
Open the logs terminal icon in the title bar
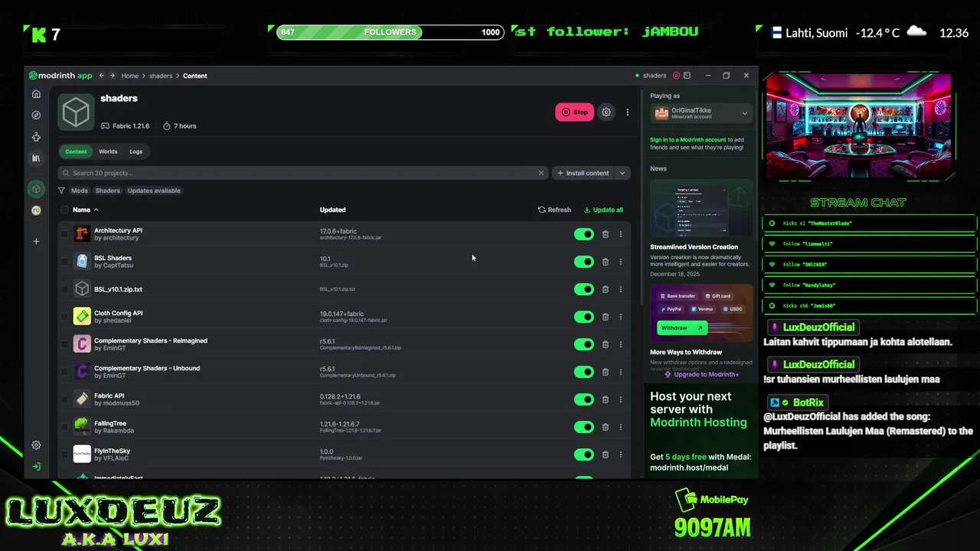point(687,76)
